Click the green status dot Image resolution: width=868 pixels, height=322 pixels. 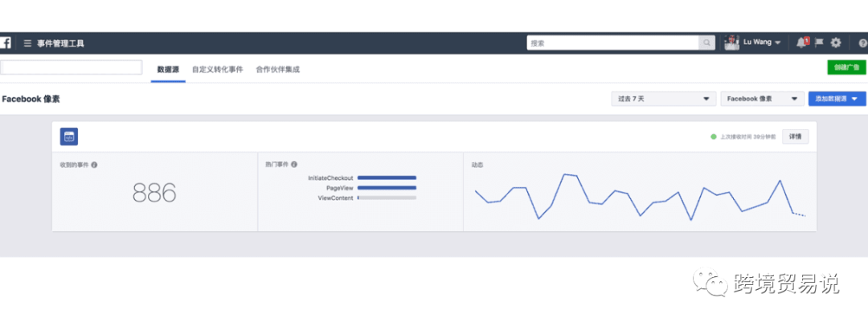tap(714, 137)
